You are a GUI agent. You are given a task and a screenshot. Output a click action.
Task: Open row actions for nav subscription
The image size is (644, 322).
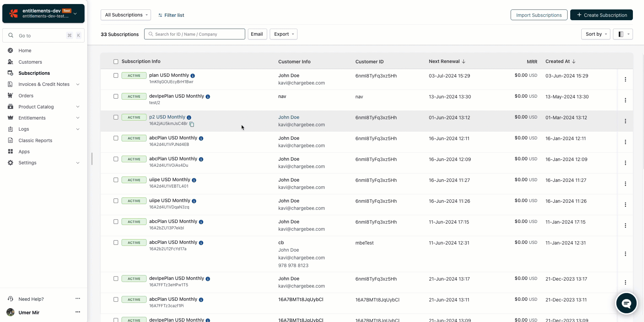click(625, 100)
